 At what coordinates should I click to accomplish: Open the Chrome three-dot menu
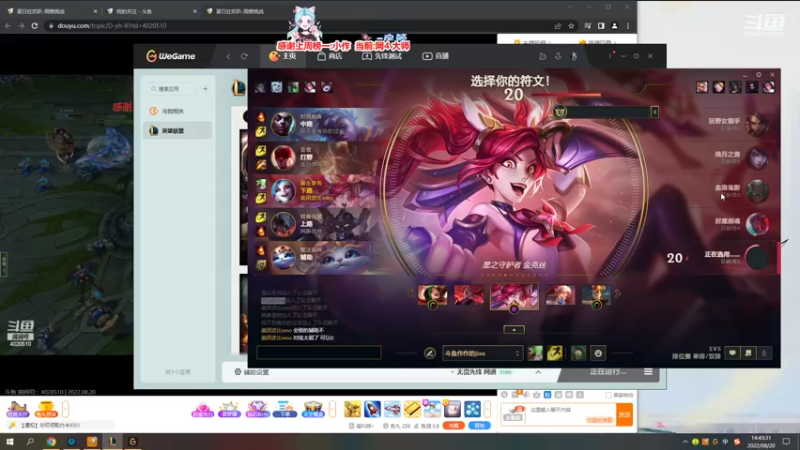click(628, 26)
